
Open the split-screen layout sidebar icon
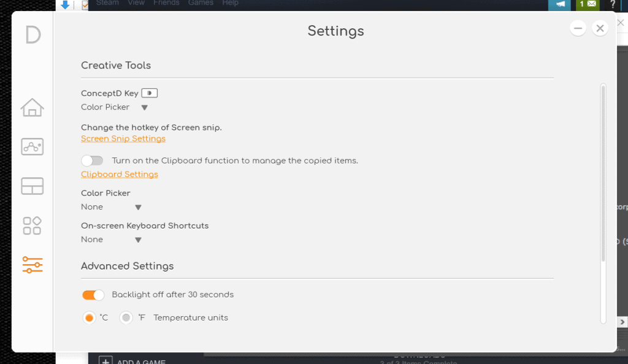click(x=33, y=186)
